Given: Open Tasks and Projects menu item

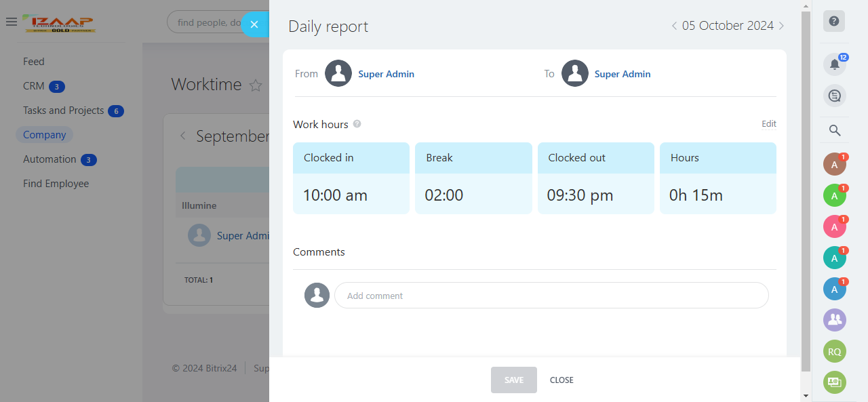Looking at the screenshot, I should pyautogui.click(x=64, y=110).
